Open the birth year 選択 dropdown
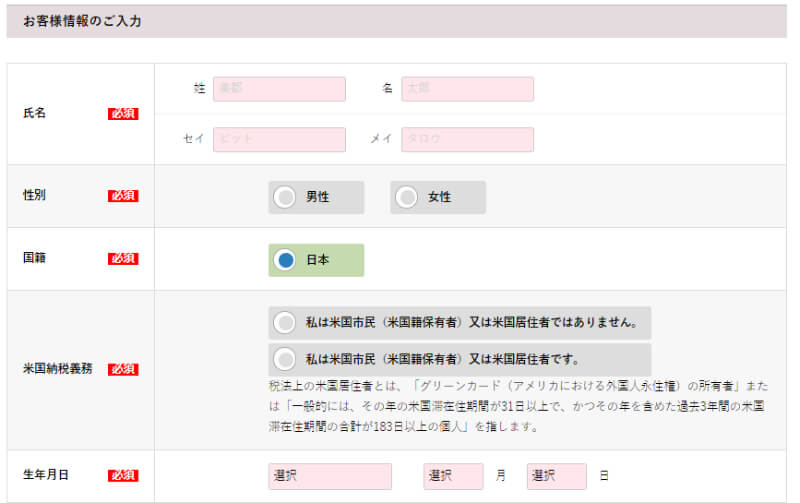 (330, 476)
